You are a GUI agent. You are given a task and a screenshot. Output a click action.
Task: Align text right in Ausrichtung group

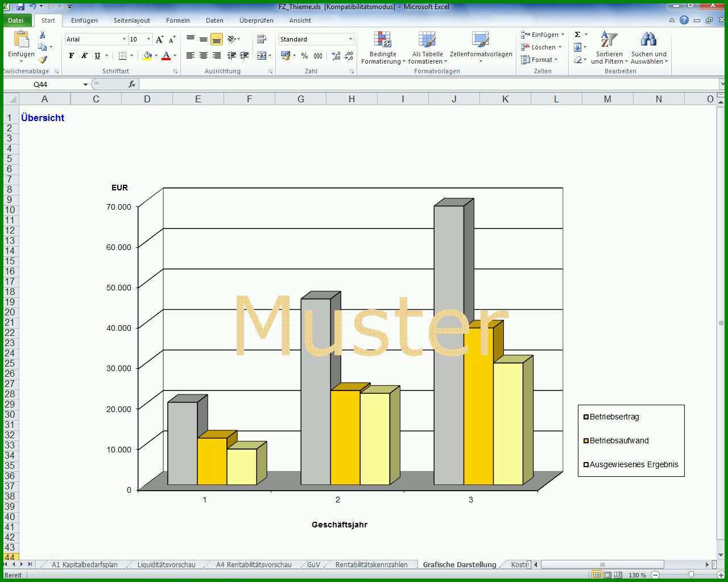point(216,56)
